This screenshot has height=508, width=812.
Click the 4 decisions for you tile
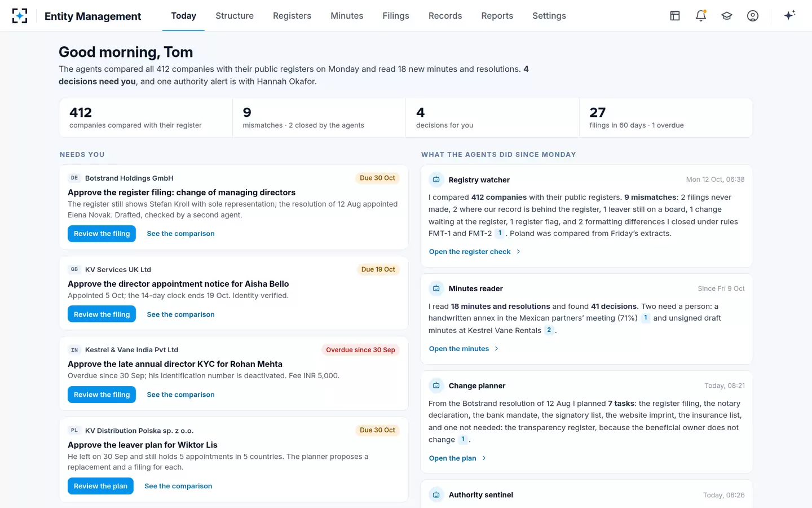(x=492, y=118)
